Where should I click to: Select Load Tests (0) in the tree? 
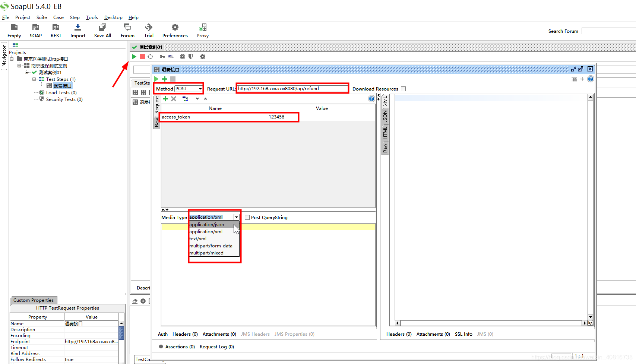[61, 93]
